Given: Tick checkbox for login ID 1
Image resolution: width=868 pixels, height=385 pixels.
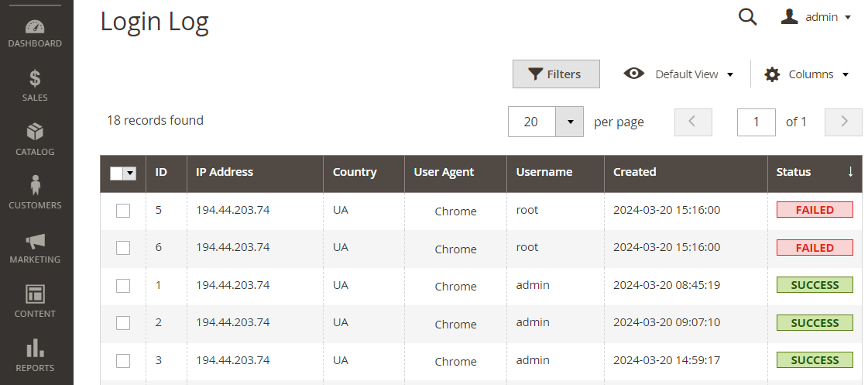Looking at the screenshot, I should [123, 285].
